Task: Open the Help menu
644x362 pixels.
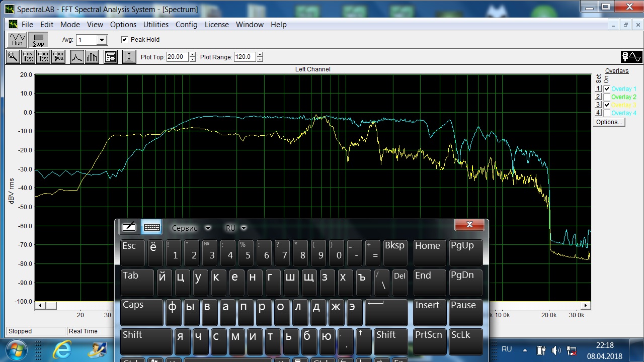Action: (x=278, y=25)
